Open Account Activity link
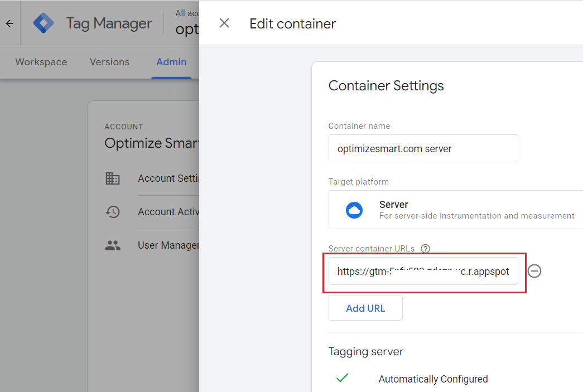The image size is (583, 392). tap(168, 212)
